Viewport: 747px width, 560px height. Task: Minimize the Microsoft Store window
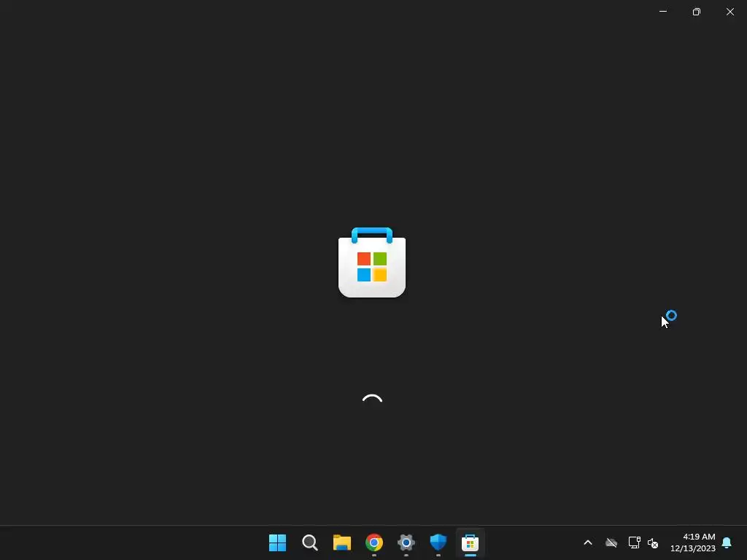[x=663, y=12]
